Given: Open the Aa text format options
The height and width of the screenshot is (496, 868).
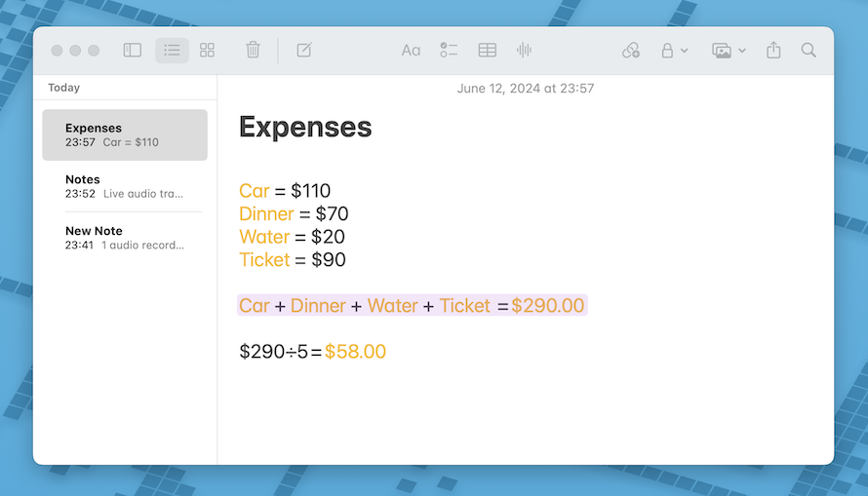Looking at the screenshot, I should [x=411, y=51].
